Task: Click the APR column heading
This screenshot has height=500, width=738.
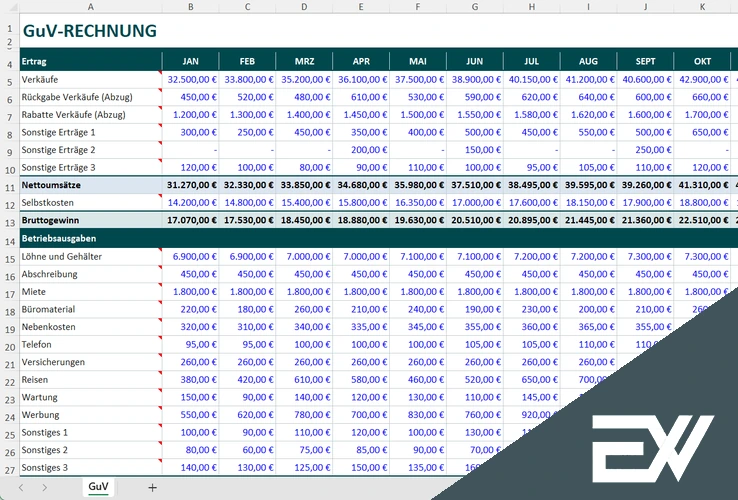Action: pos(361,61)
